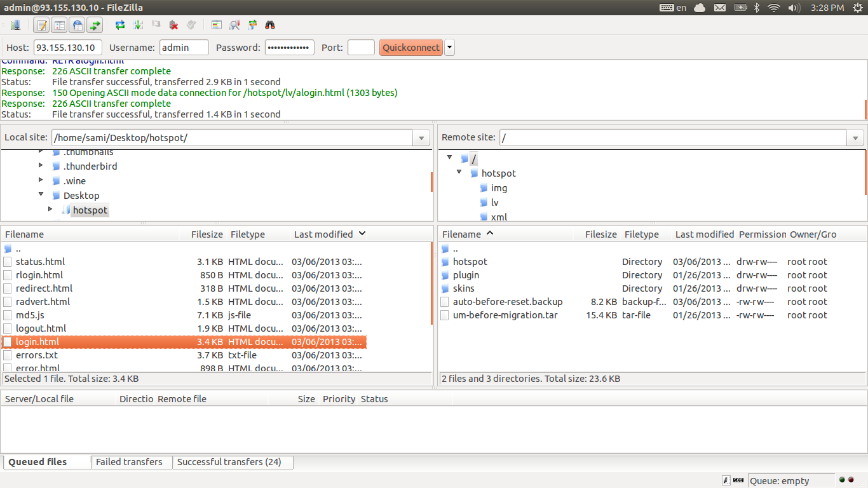Click the Username input field

(184, 48)
